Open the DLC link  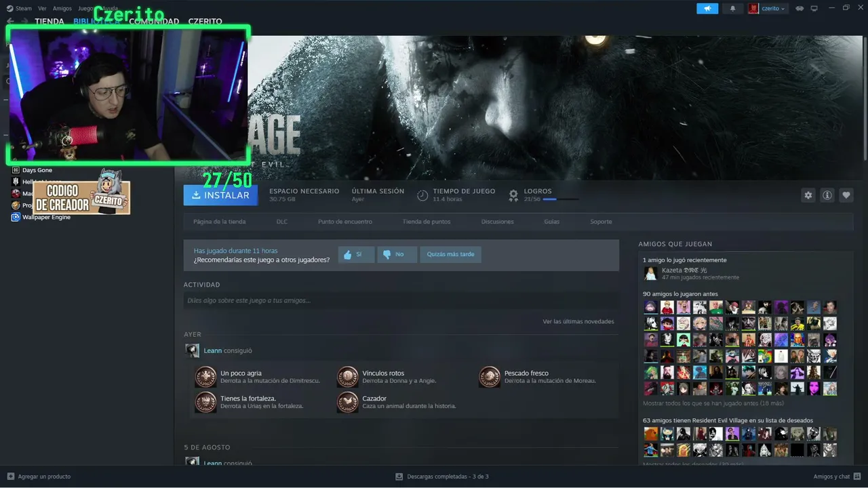282,222
